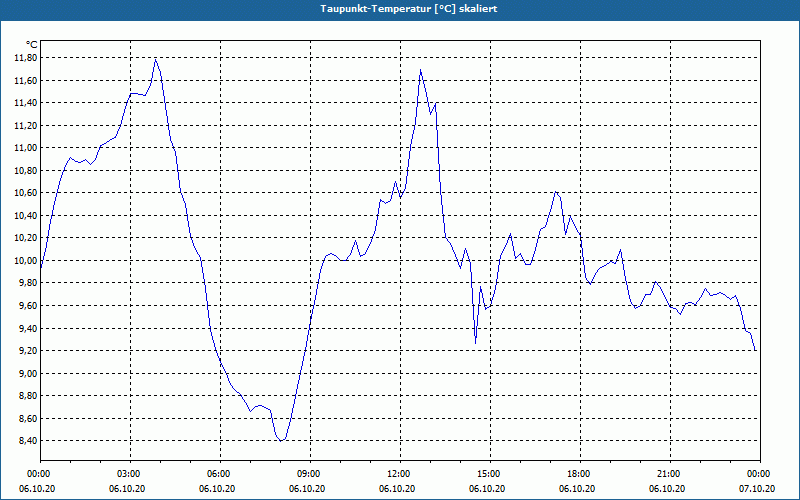Click the 9,20 y-axis value

click(28, 351)
